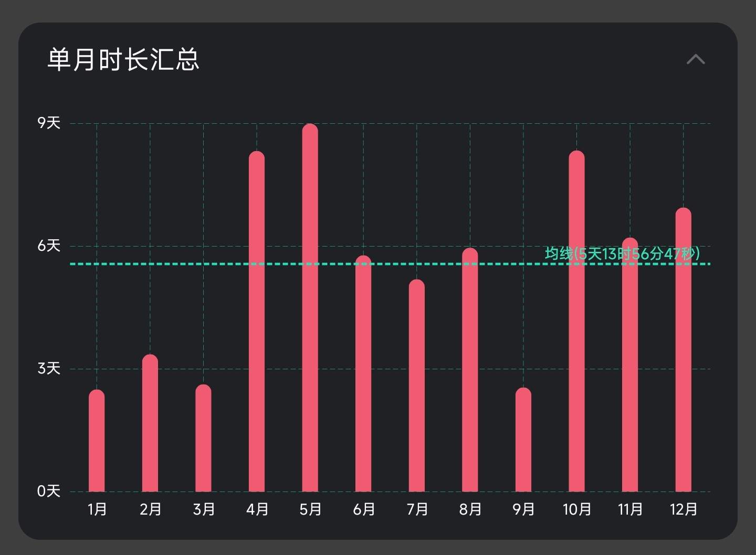Tap the short 9月 bar
Viewport: 756px width, 555px height.
click(x=523, y=440)
